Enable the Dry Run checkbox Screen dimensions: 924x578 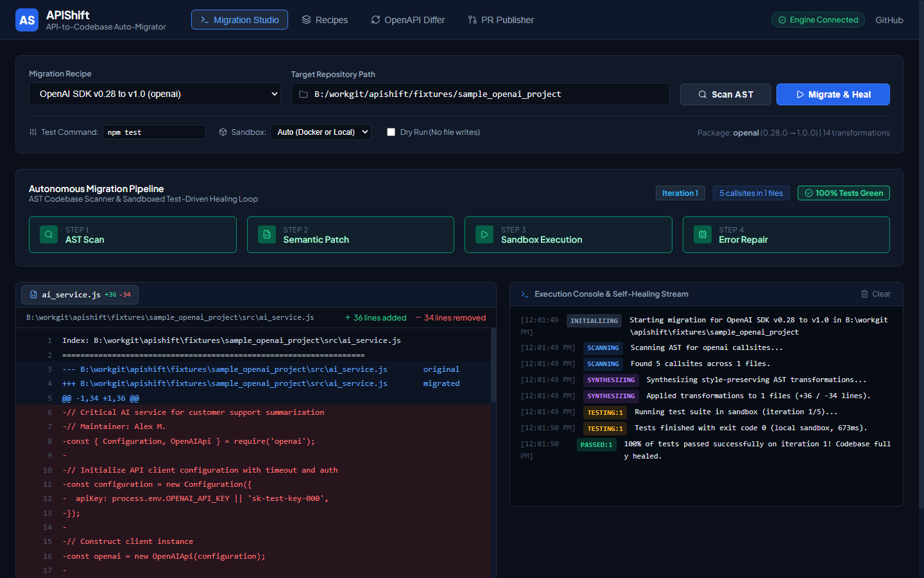click(391, 132)
